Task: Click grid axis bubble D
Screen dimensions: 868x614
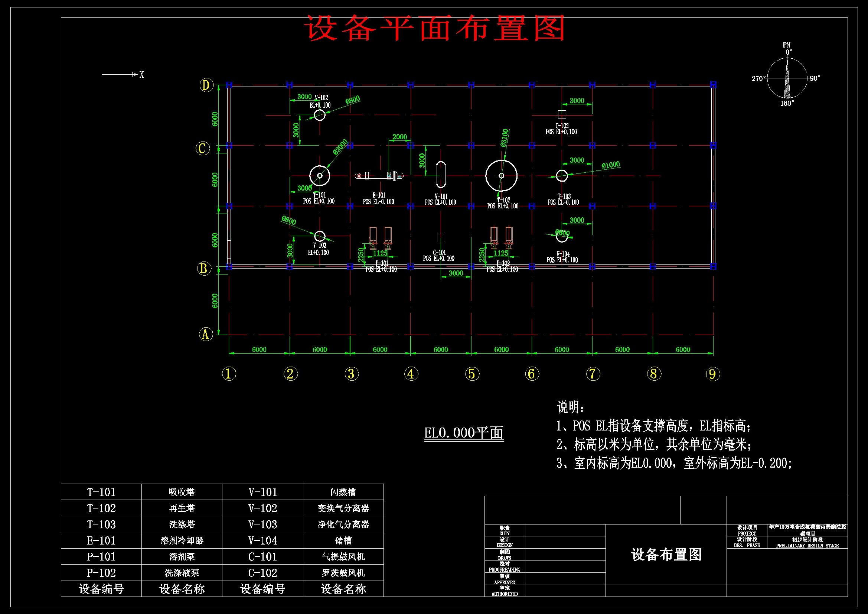Action: pyautogui.click(x=206, y=84)
